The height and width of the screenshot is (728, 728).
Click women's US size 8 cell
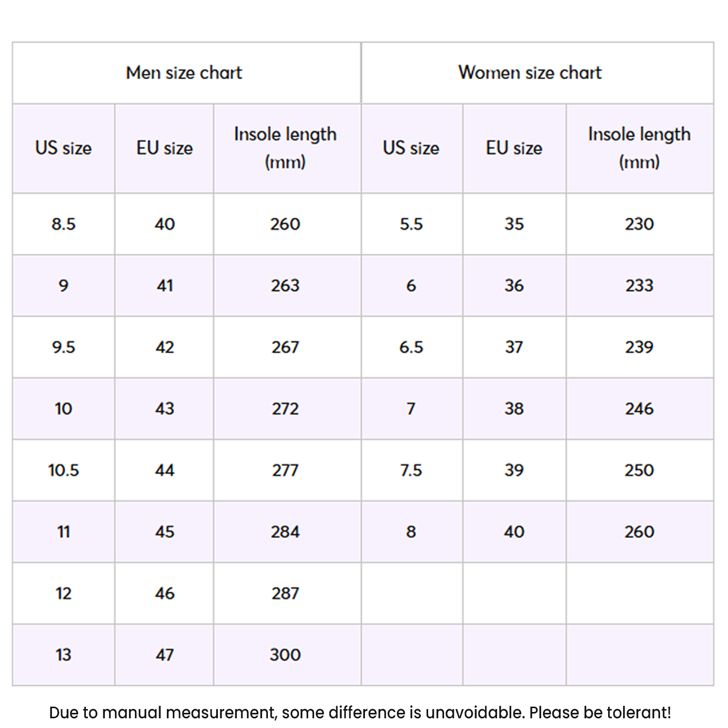point(411,532)
